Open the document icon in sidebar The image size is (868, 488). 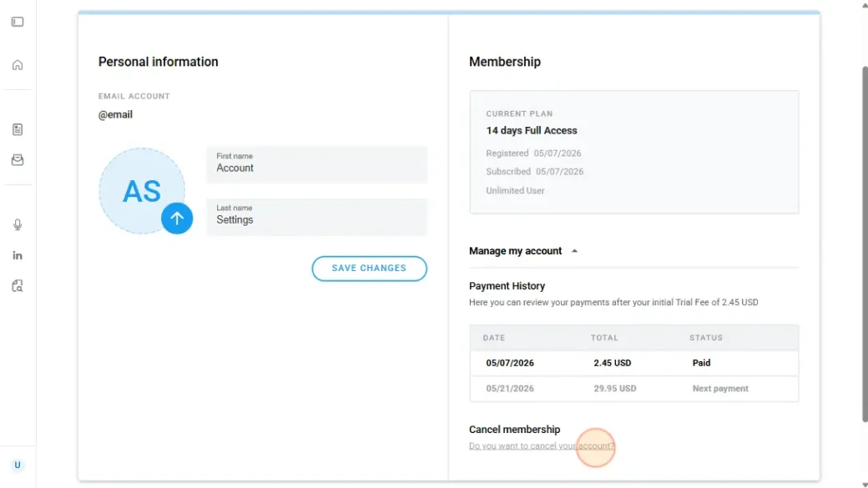(18, 129)
